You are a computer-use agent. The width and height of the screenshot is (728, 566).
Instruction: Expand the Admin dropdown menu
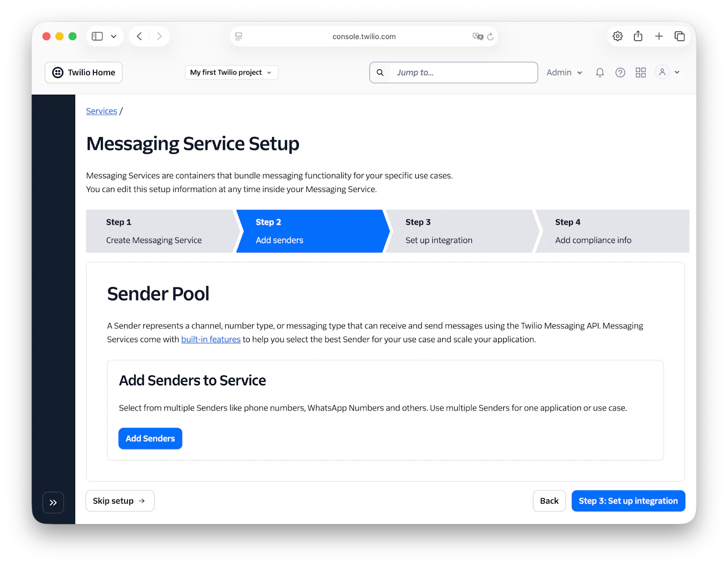564,72
